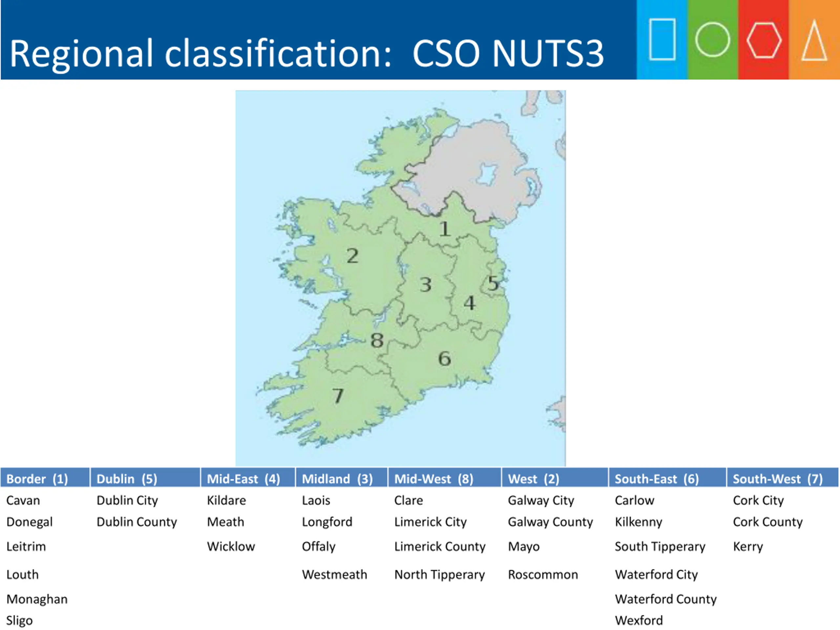Click the Kerry cell
This screenshot has height=630, width=840.
[748, 546]
